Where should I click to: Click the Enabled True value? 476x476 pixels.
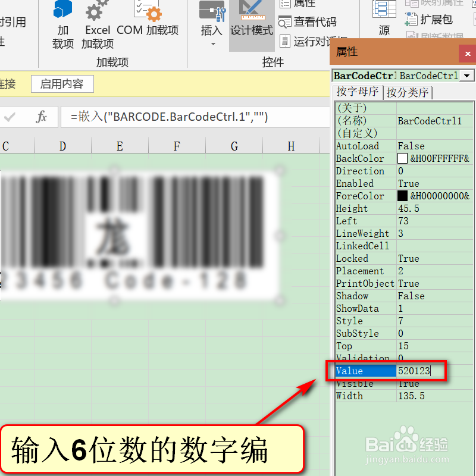435,183
